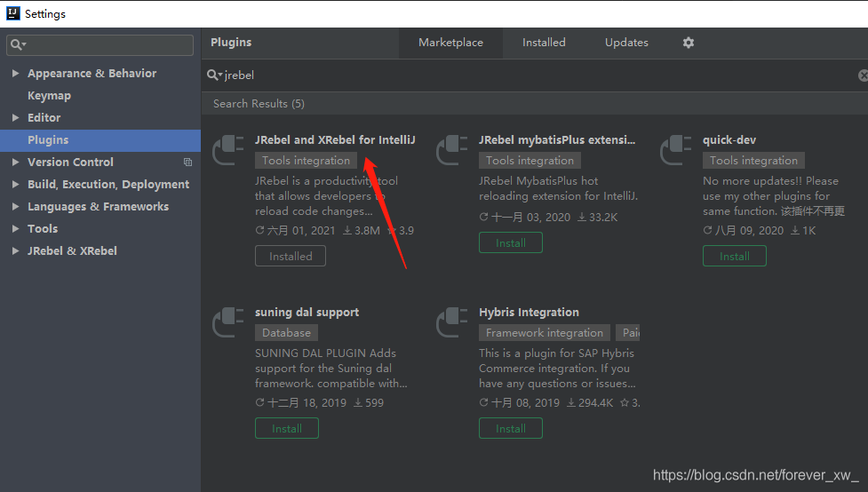This screenshot has width=868, height=492.
Task: Expand JRebel & XRebel settings node
Action: 15,250
